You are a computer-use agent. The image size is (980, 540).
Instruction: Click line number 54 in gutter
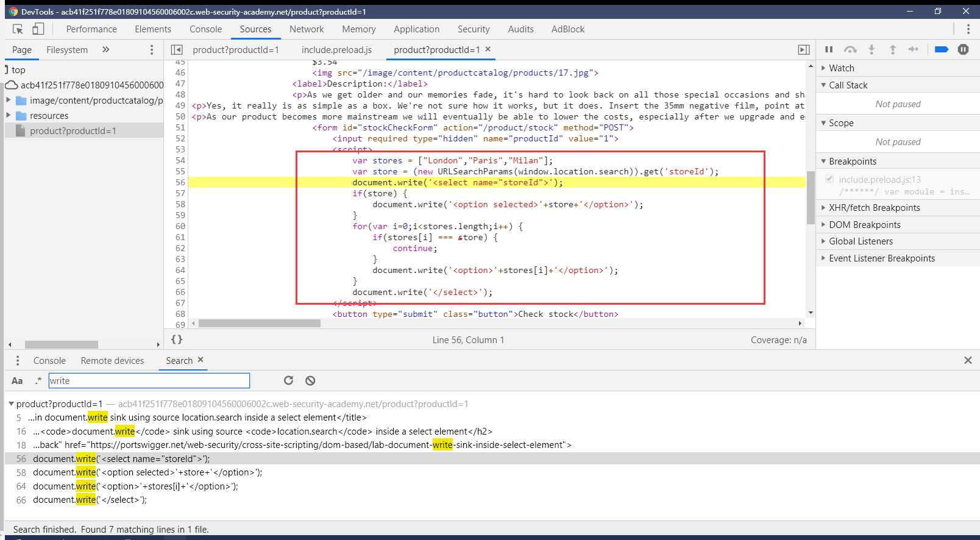click(x=180, y=160)
